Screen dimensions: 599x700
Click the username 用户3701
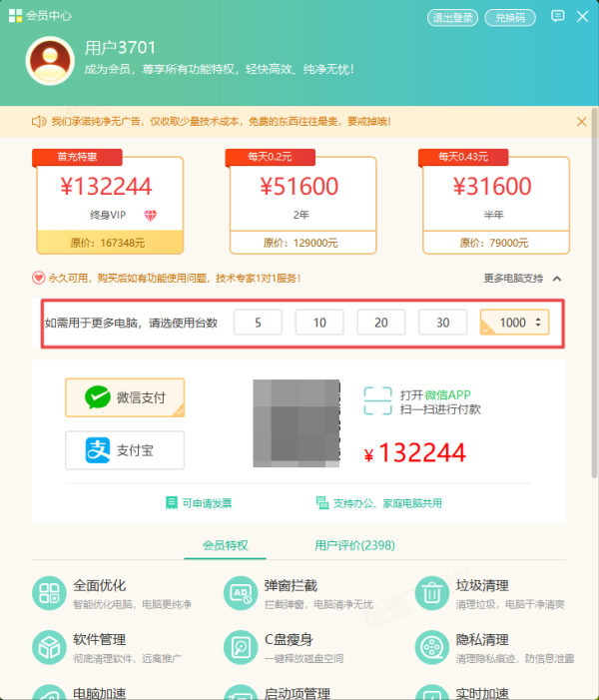120,48
